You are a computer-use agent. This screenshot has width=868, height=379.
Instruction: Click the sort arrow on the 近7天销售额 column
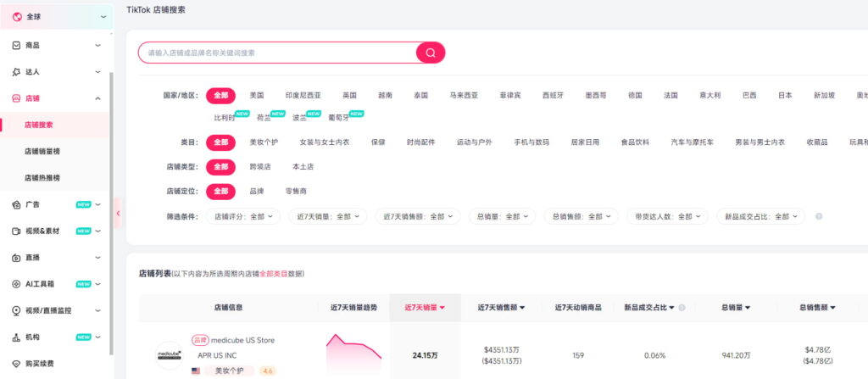(x=522, y=308)
